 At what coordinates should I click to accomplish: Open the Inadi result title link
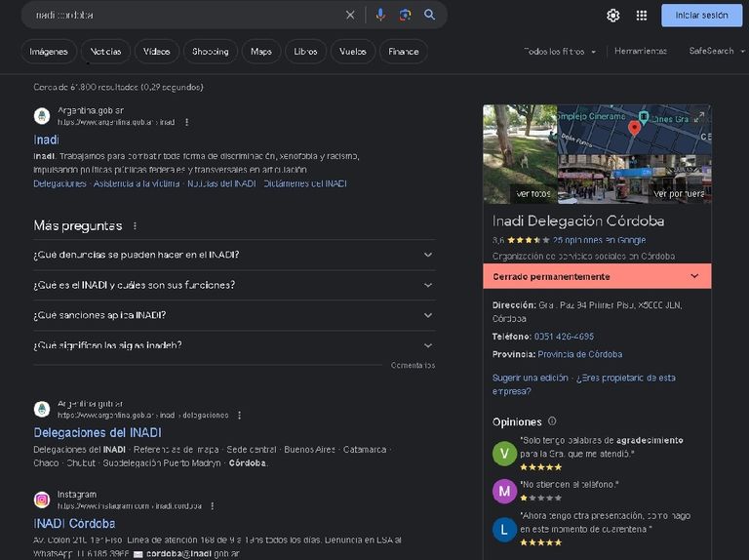pyautogui.click(x=47, y=140)
